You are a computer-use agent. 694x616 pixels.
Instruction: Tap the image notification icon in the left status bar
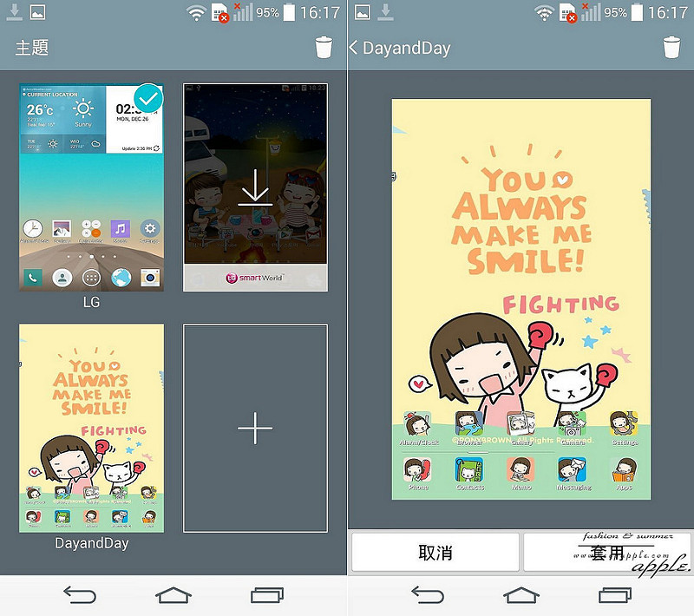click(x=37, y=12)
